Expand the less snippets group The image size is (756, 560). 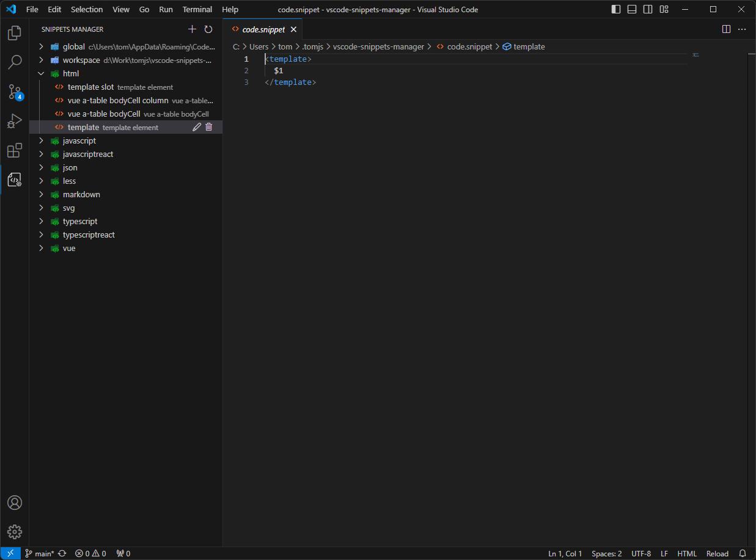pyautogui.click(x=42, y=181)
